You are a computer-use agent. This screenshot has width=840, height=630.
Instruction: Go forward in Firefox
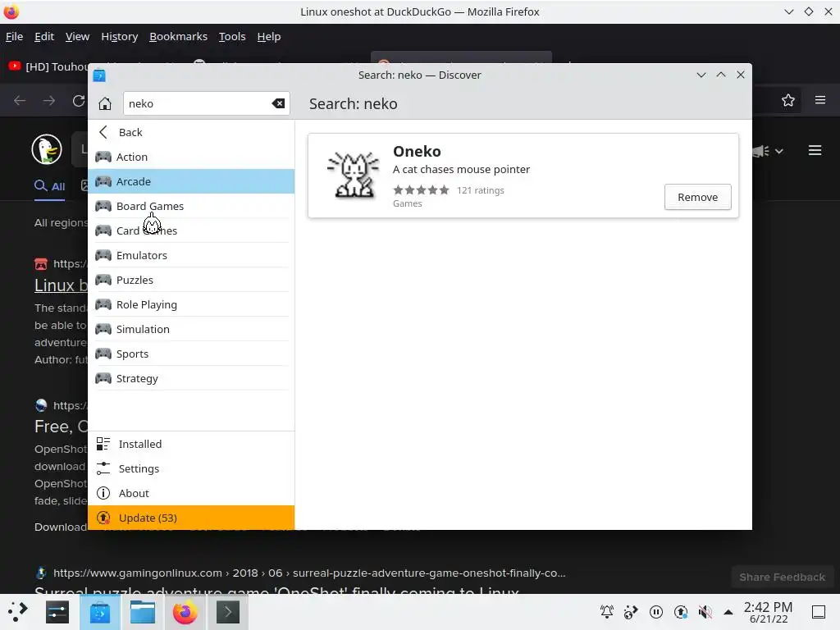(49, 100)
